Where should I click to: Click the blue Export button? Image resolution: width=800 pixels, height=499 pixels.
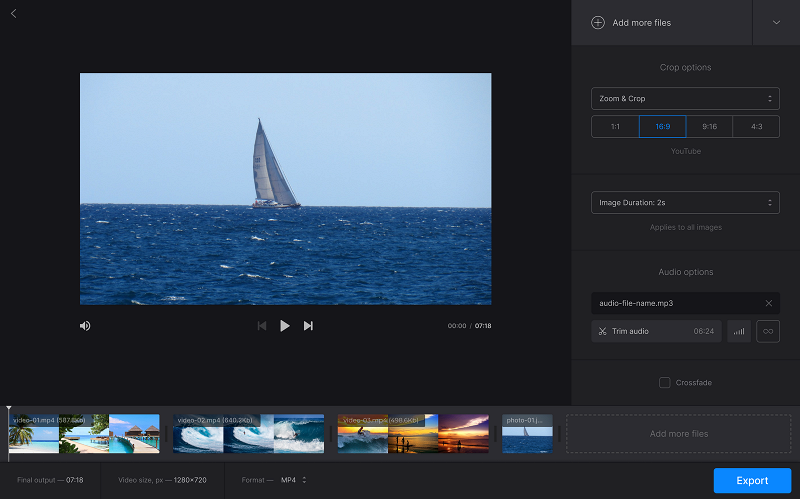(x=752, y=481)
